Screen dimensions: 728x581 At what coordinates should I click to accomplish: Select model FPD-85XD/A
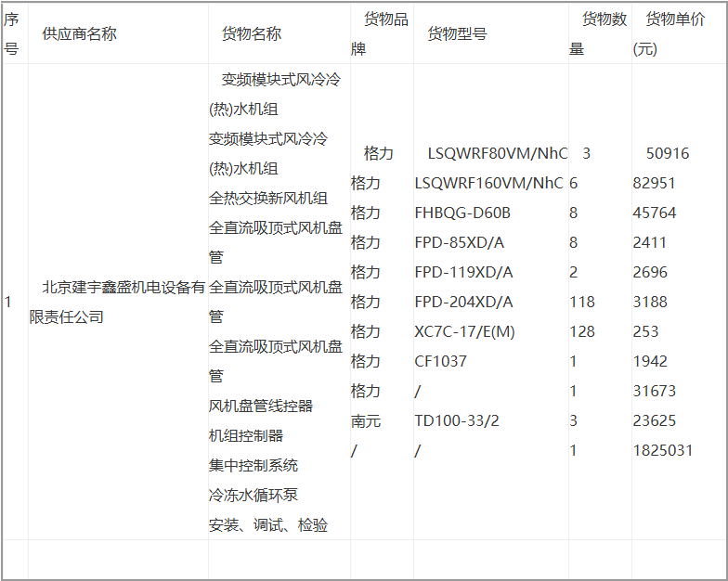click(459, 243)
